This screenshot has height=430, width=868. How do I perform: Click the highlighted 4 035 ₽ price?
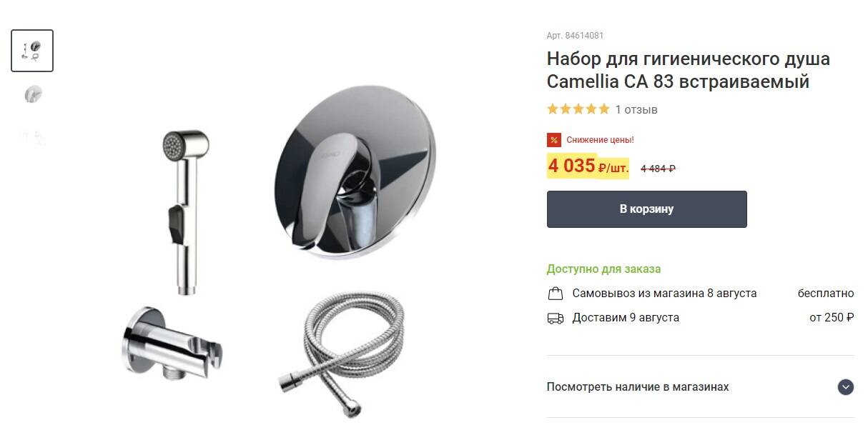[x=588, y=166]
